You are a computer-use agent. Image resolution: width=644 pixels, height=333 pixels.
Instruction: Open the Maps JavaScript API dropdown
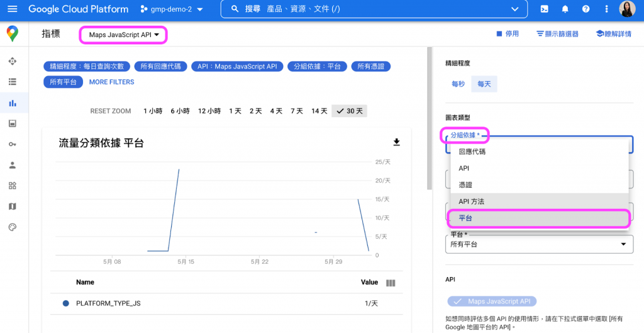(x=123, y=35)
